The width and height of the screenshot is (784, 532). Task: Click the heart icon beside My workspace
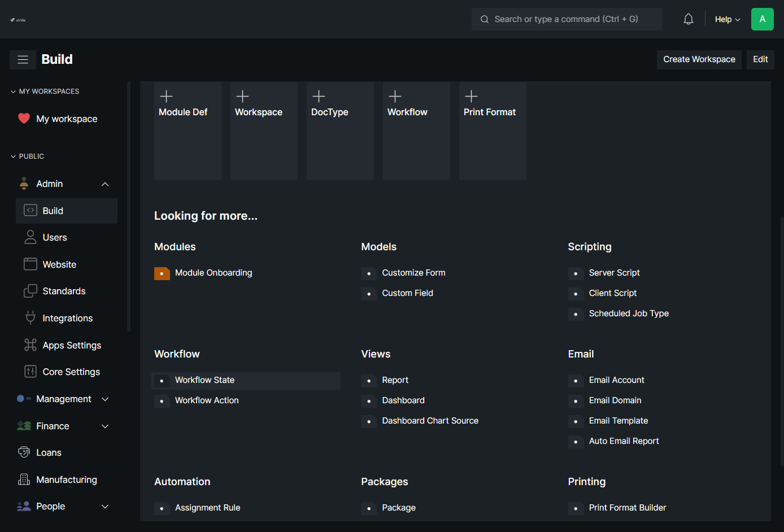pos(24,119)
